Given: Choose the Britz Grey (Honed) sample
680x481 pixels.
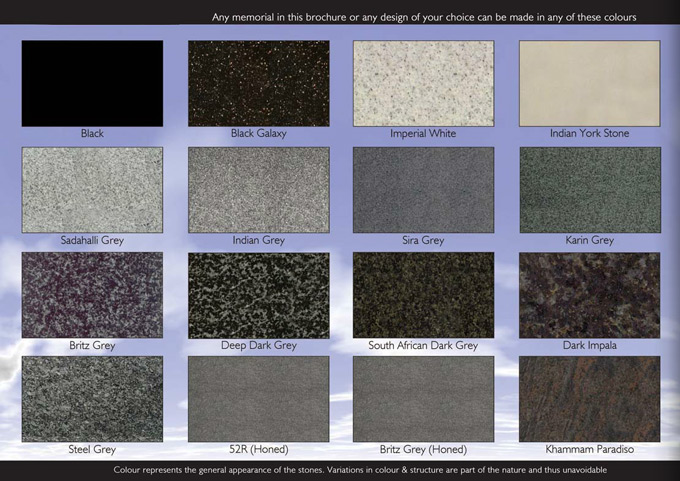Looking at the screenshot, I should (423, 399).
